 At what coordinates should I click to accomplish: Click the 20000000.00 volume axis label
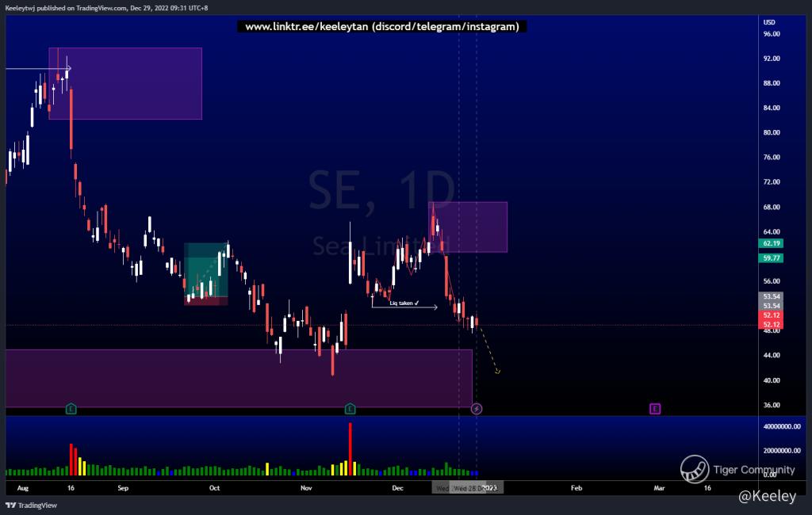781,450
